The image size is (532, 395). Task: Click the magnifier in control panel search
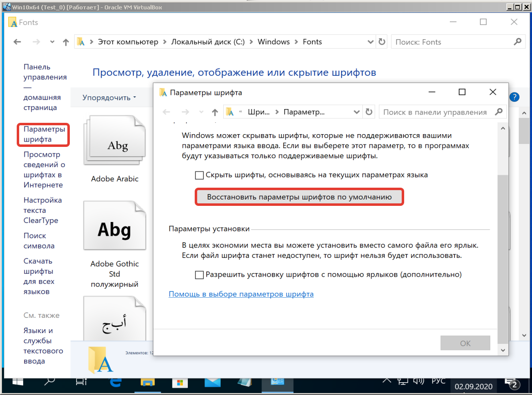click(499, 112)
